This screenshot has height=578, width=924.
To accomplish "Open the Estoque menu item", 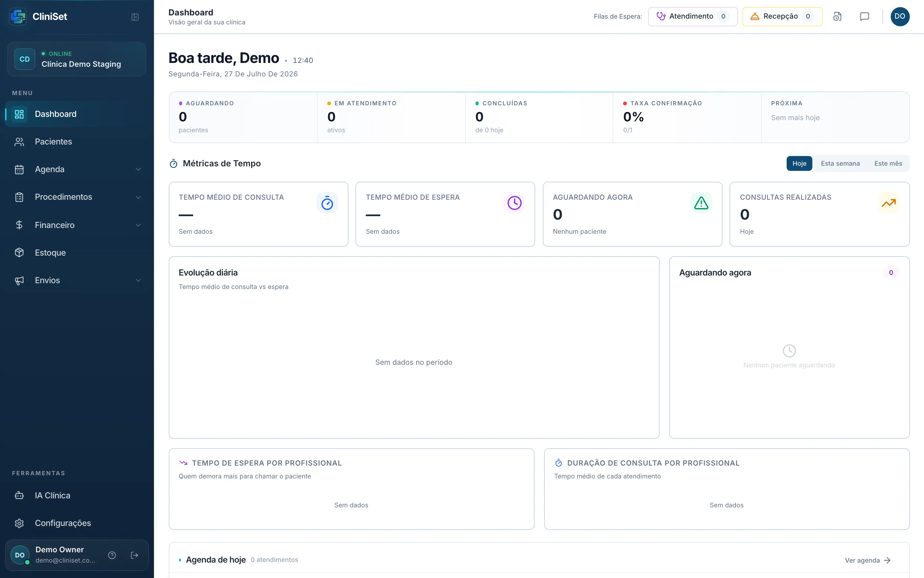I will (77, 253).
